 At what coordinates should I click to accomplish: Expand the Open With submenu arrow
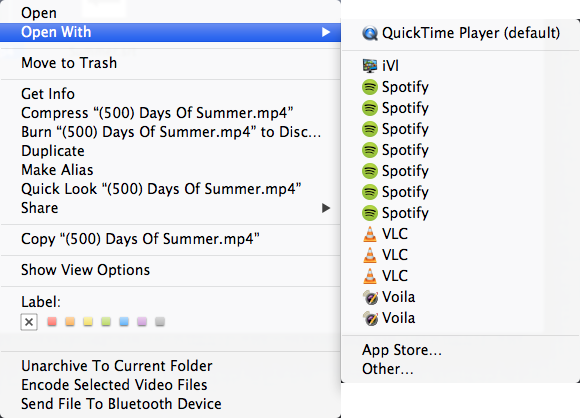pos(326,32)
